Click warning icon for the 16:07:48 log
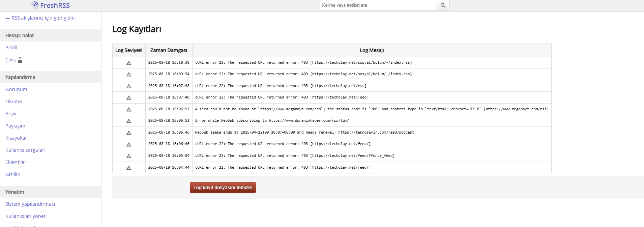The width and height of the screenshot is (644, 227). (x=129, y=86)
